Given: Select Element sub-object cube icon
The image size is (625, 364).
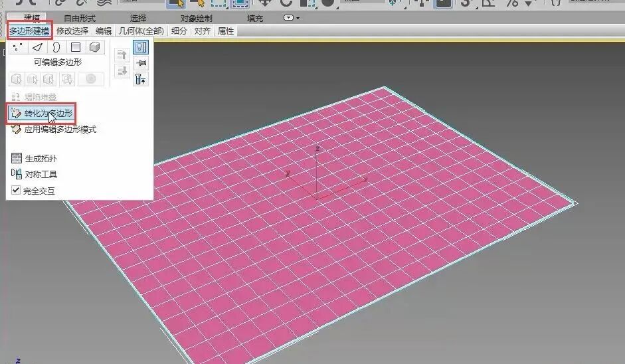Looking at the screenshot, I should (94, 47).
